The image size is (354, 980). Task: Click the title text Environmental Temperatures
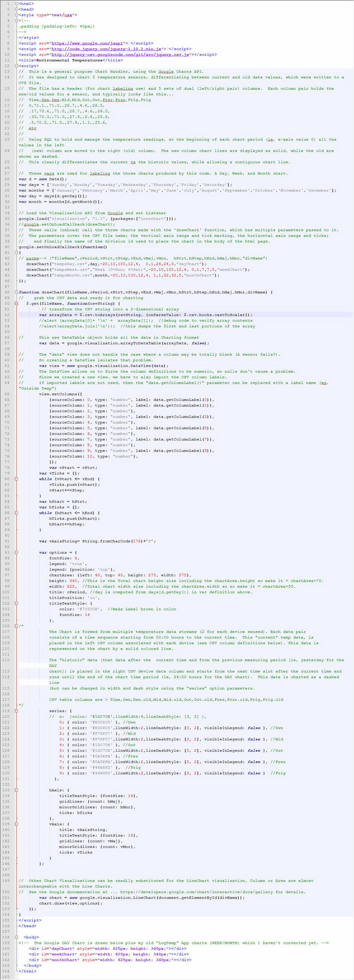point(70,60)
